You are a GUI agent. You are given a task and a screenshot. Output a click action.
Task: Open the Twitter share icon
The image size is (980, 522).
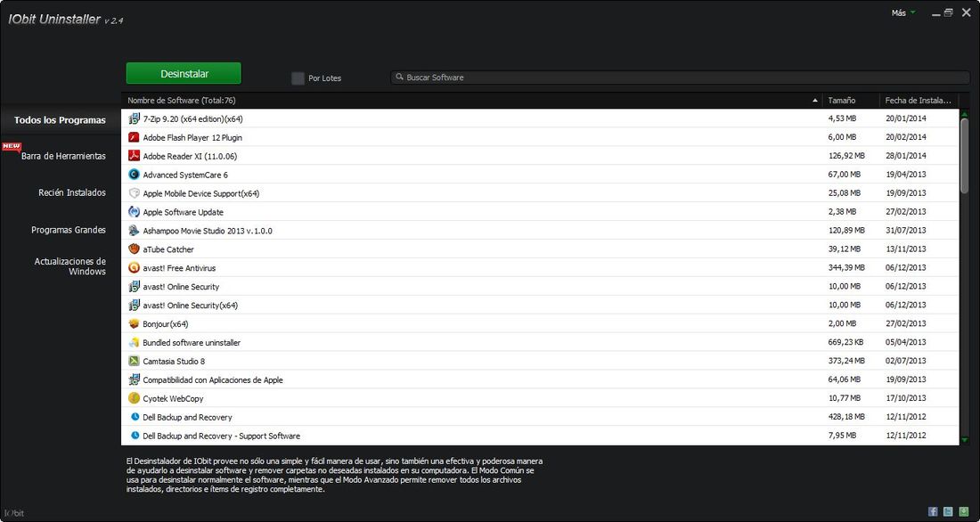point(948,511)
